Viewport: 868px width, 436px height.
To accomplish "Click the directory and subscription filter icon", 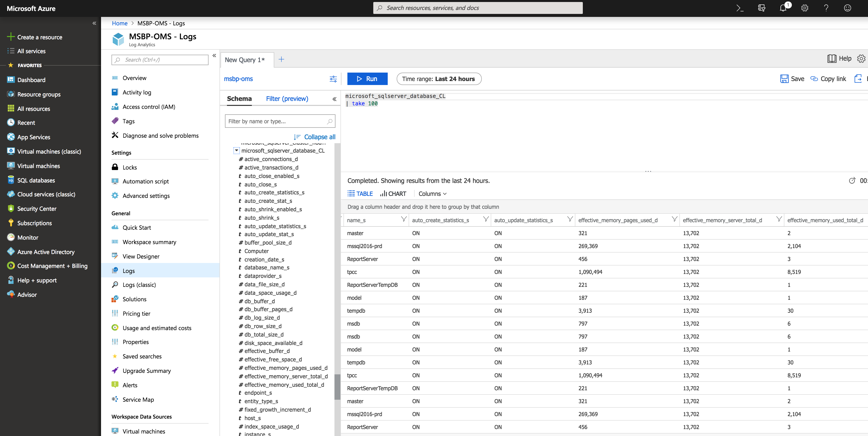I will tap(761, 8).
